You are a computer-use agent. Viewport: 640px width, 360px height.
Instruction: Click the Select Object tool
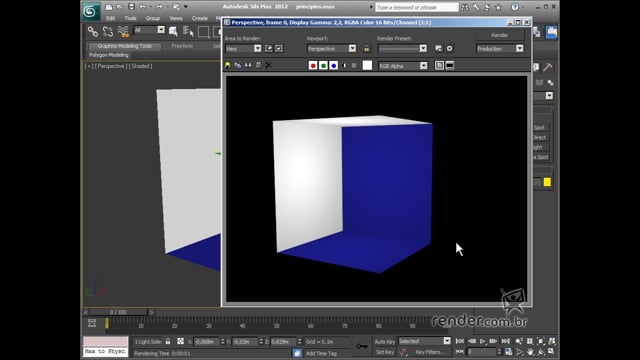[x=173, y=31]
